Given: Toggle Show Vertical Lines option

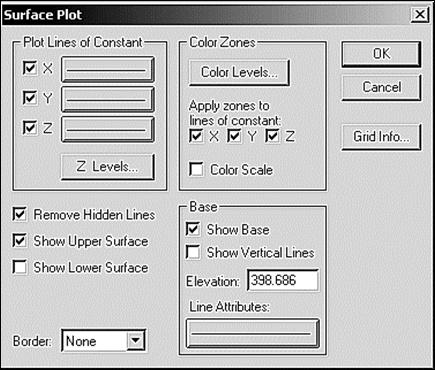Looking at the screenshot, I should click(x=193, y=252).
